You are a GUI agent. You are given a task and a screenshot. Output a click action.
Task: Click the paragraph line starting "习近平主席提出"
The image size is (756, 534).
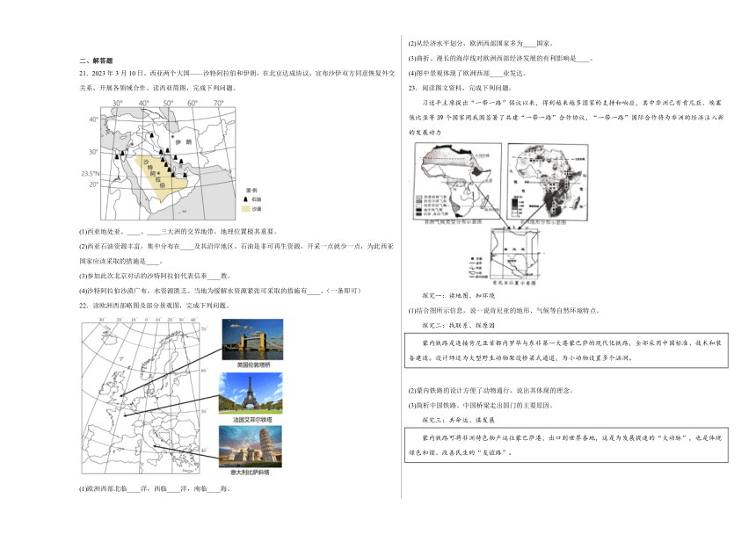[x=571, y=103]
